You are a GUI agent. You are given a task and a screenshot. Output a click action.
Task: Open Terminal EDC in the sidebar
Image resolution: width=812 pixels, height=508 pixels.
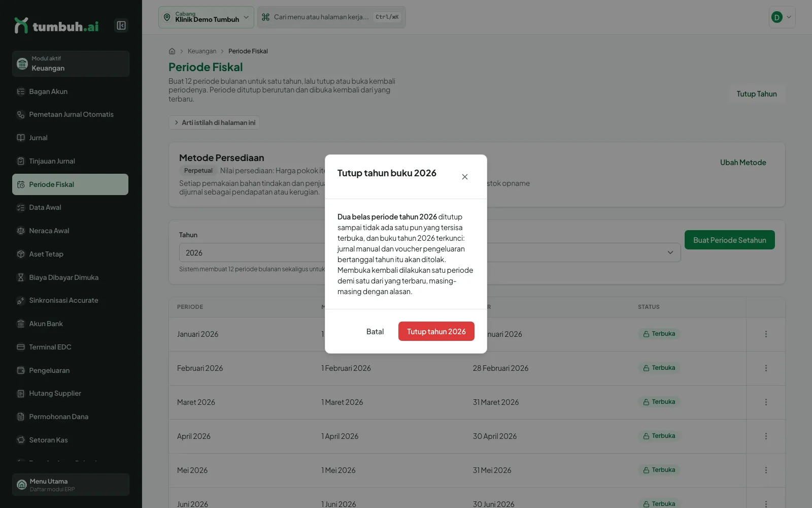pyautogui.click(x=70, y=347)
